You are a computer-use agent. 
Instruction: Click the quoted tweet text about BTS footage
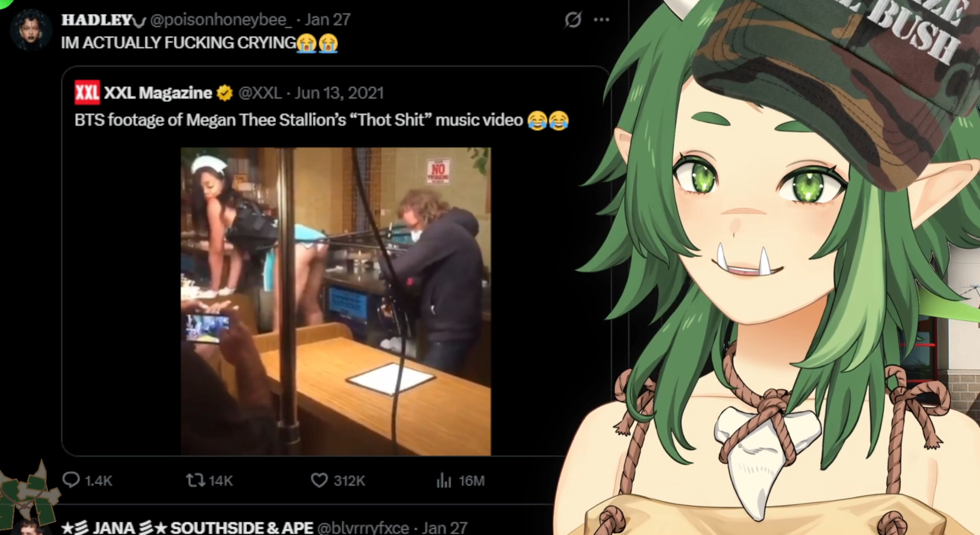pos(322,120)
